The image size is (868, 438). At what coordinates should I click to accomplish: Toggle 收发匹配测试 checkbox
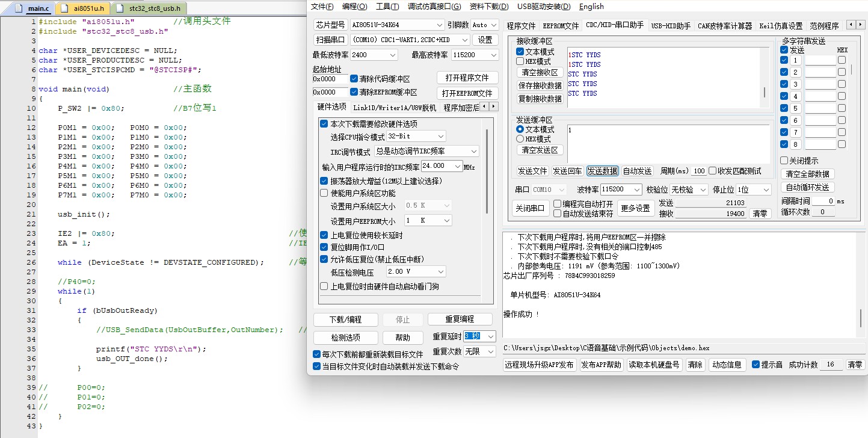click(x=713, y=171)
